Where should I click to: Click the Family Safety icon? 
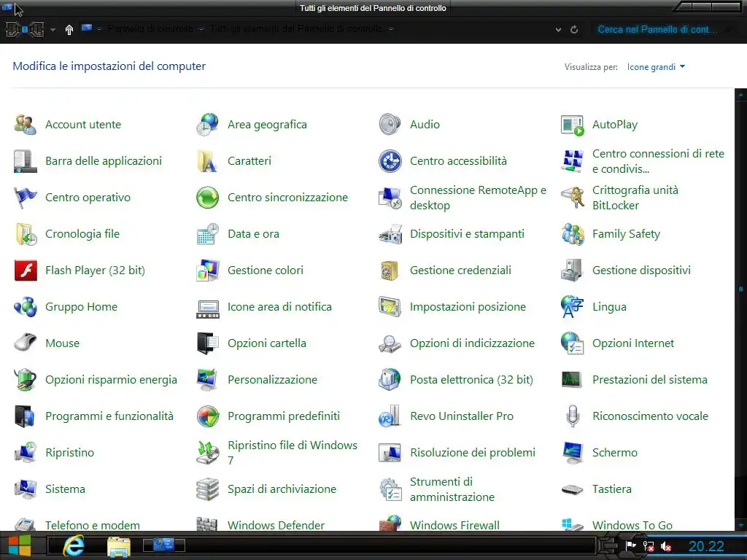pyautogui.click(x=572, y=234)
